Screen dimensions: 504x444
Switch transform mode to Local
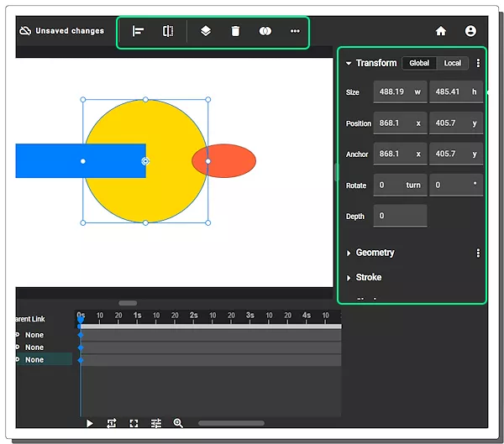453,63
